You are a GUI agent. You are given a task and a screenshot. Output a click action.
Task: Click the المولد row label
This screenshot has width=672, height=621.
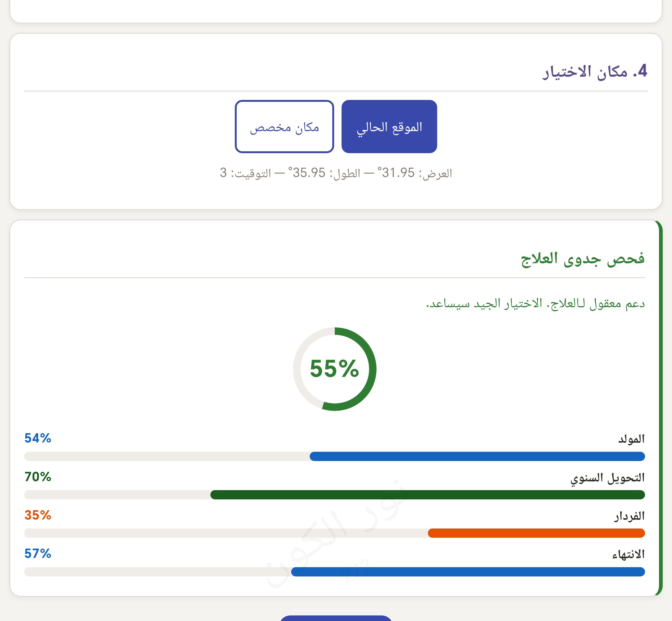point(631,439)
